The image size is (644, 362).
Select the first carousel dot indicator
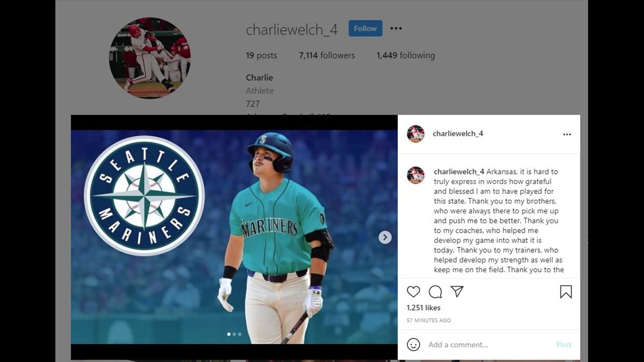(x=229, y=334)
